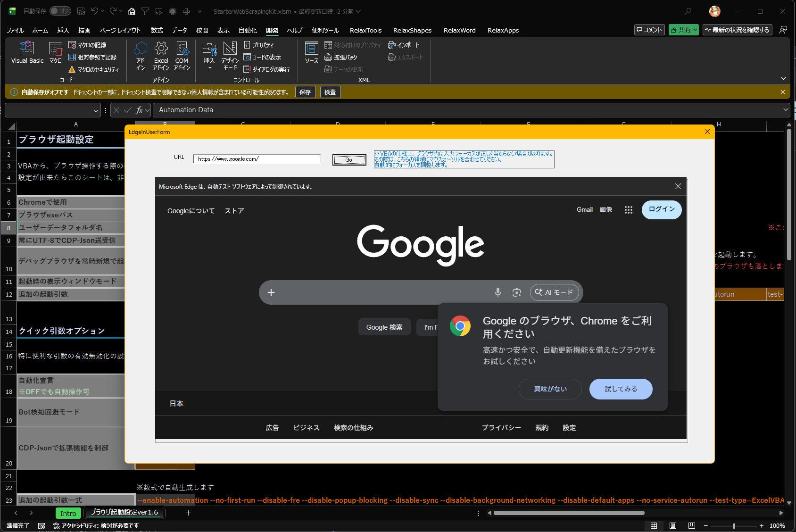
Task: Open XML Source (ソース) pane
Action: (x=311, y=52)
